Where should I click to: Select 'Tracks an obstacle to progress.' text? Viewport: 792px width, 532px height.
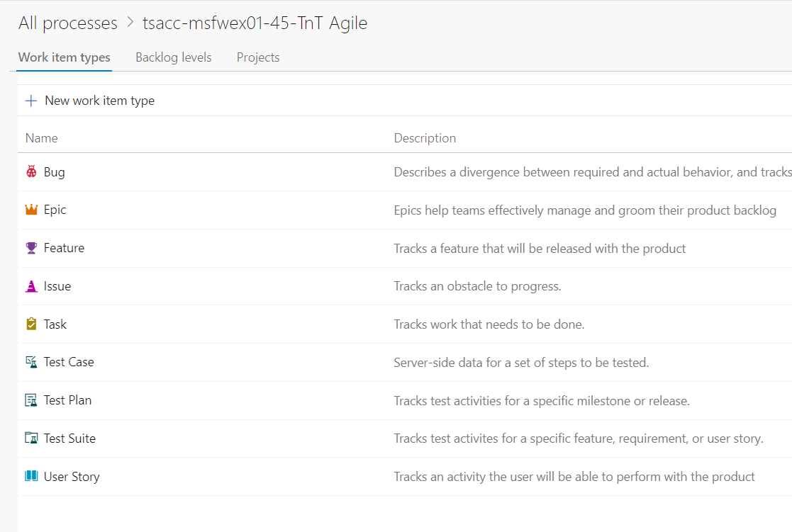click(477, 286)
